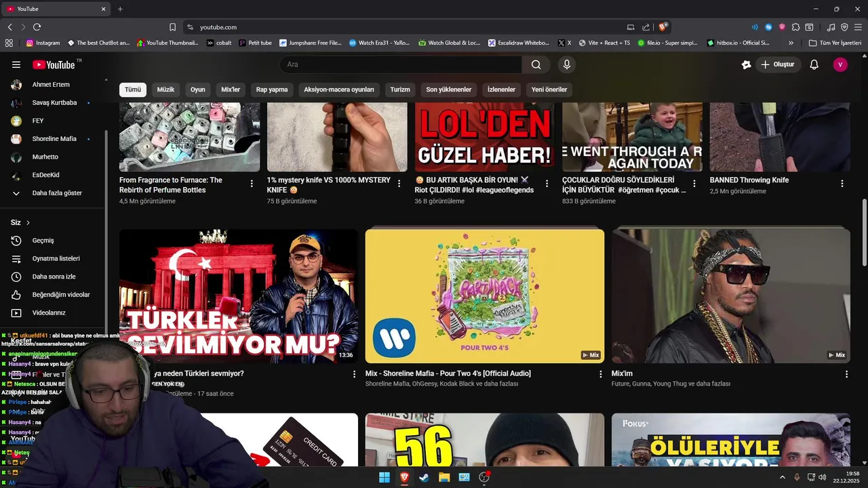Start voice search with the microphone
The height and width of the screenshot is (488, 868).
[x=567, y=64]
